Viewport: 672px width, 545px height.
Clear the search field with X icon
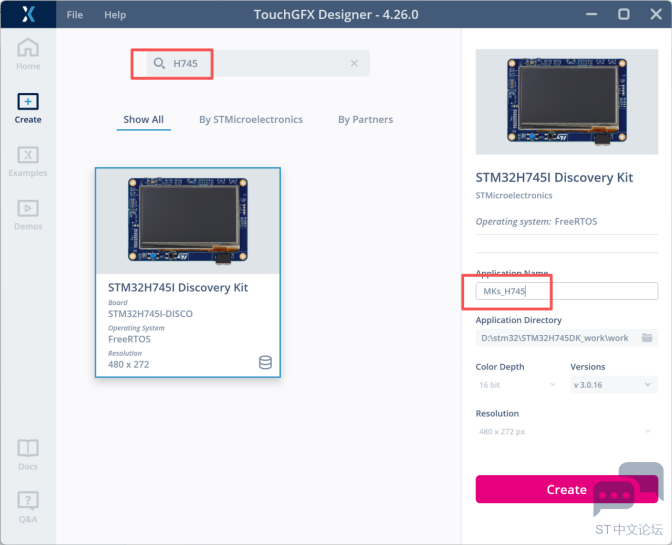(354, 64)
